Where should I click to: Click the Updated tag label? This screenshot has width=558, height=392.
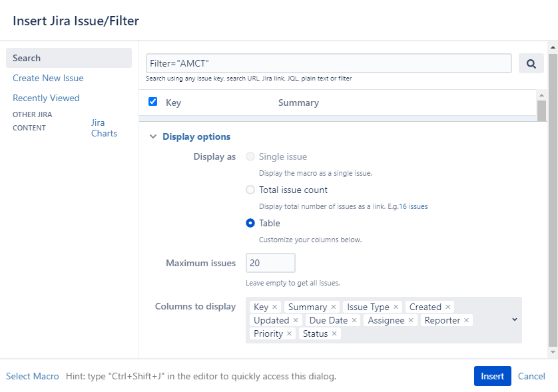[x=271, y=321]
